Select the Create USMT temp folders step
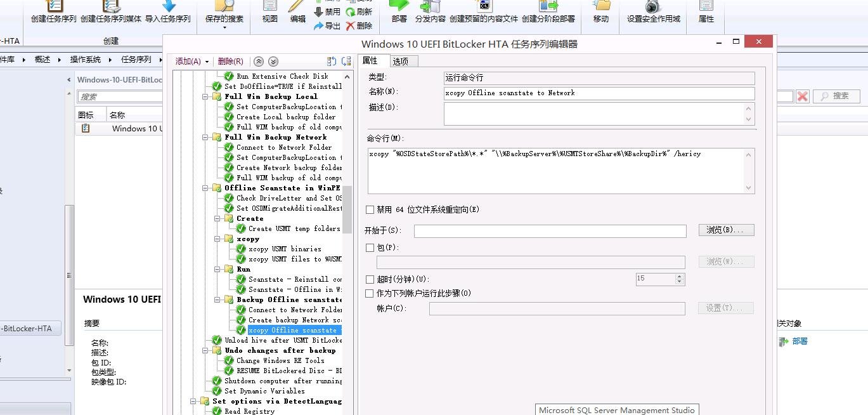The height and width of the screenshot is (415, 868). (x=294, y=228)
